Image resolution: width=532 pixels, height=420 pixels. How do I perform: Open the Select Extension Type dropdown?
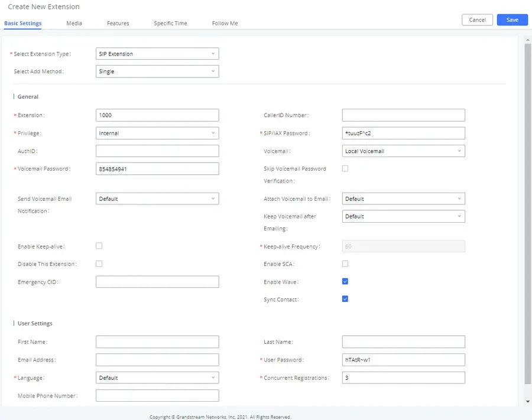[x=157, y=54]
